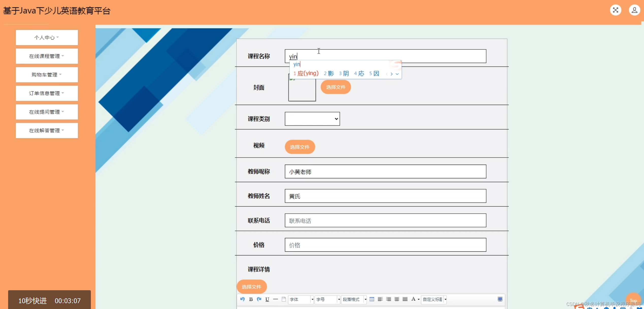Image resolution: width=644 pixels, height=309 pixels.
Task: Expand the 在线课程管理 sidebar menu
Action: coord(46,56)
